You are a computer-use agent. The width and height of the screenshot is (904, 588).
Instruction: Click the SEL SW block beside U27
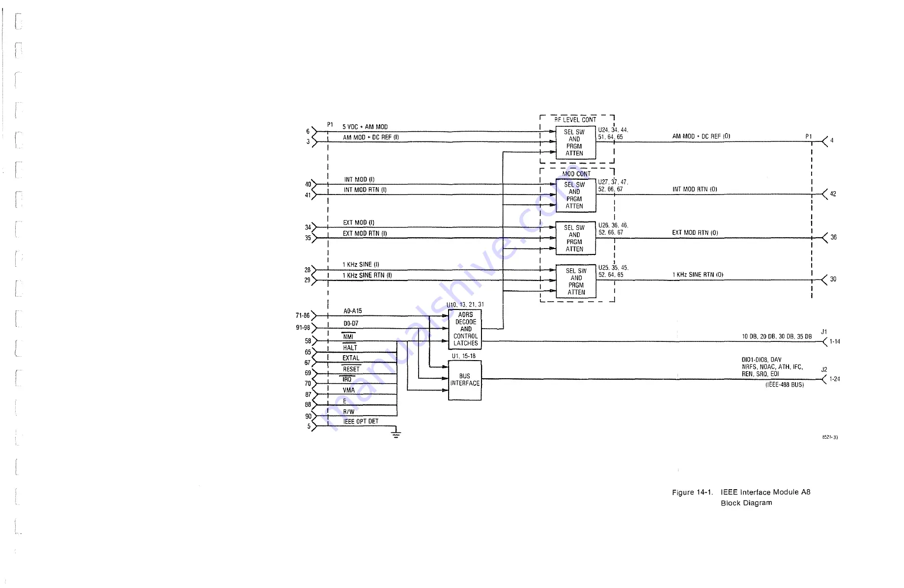(576, 196)
